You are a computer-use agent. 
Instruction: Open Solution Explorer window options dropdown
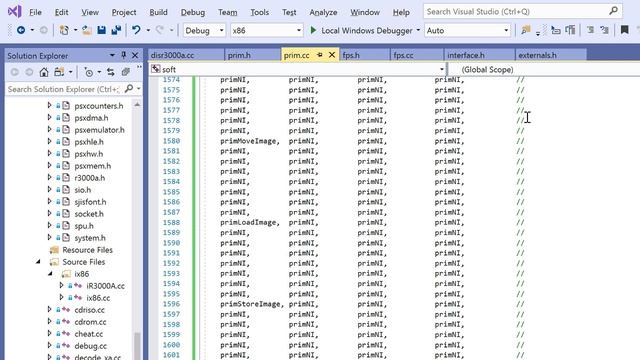tap(112, 55)
